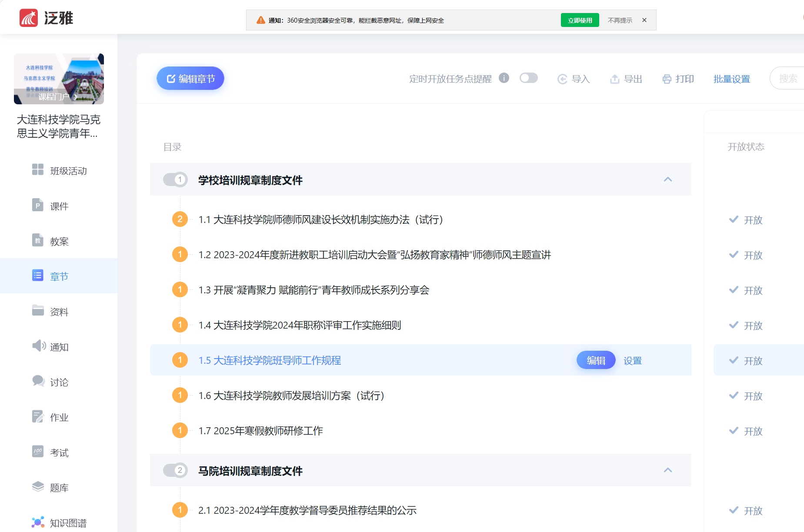Open 资料 in the sidebar
The width and height of the screenshot is (804, 532).
click(x=59, y=311)
